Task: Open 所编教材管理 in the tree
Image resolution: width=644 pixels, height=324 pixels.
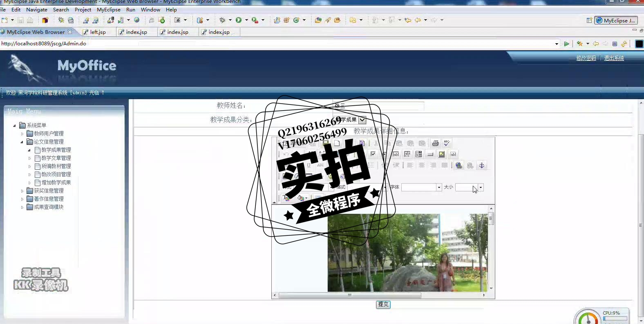Action: (x=56, y=166)
